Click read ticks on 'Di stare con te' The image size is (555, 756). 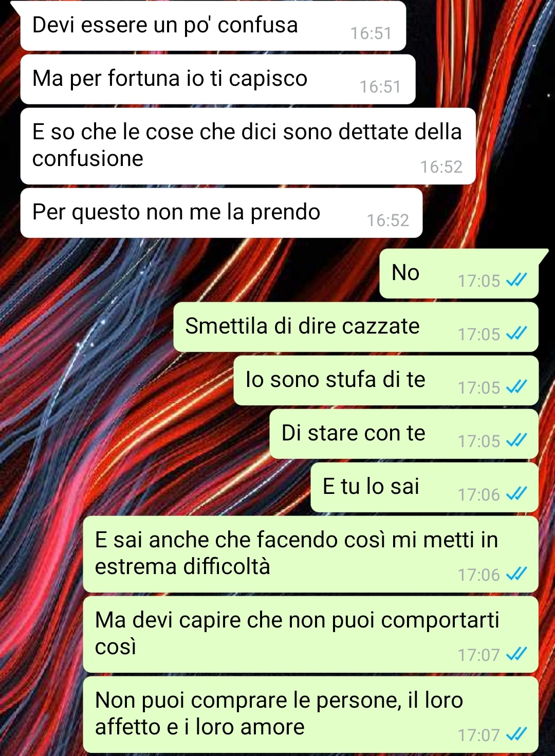(516, 440)
